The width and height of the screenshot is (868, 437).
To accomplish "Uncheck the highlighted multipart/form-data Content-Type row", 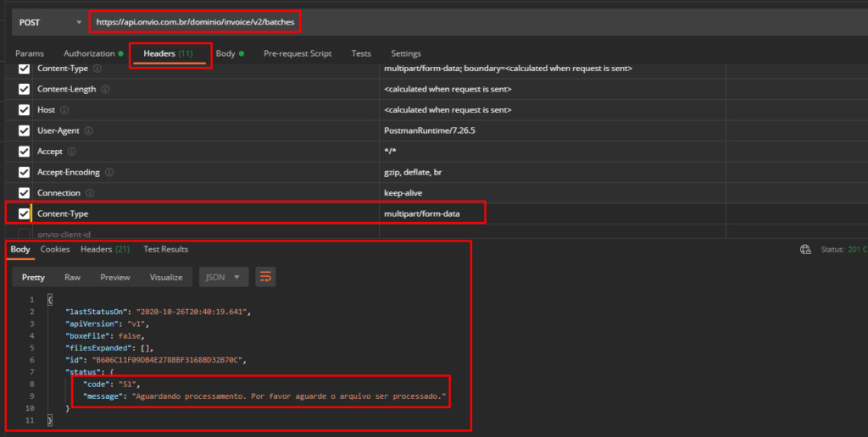I will coord(24,213).
